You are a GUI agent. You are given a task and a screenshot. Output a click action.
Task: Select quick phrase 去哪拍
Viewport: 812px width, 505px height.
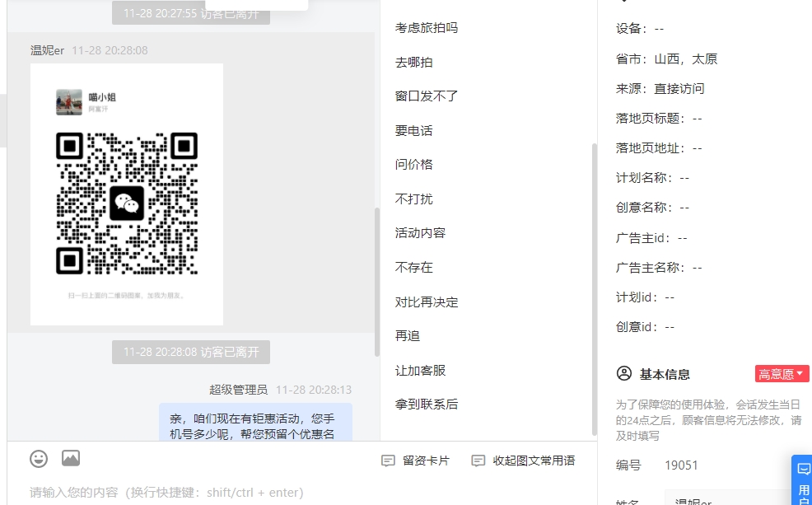tap(413, 62)
